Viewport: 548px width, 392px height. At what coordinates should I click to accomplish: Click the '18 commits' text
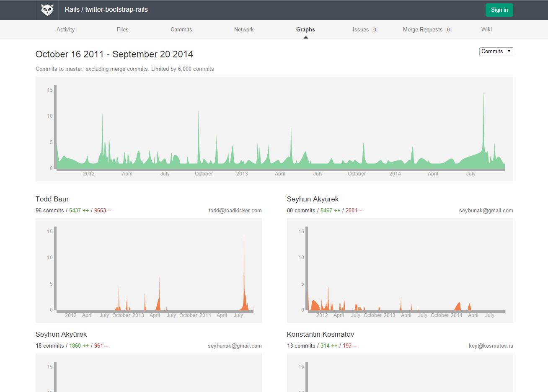(x=50, y=346)
